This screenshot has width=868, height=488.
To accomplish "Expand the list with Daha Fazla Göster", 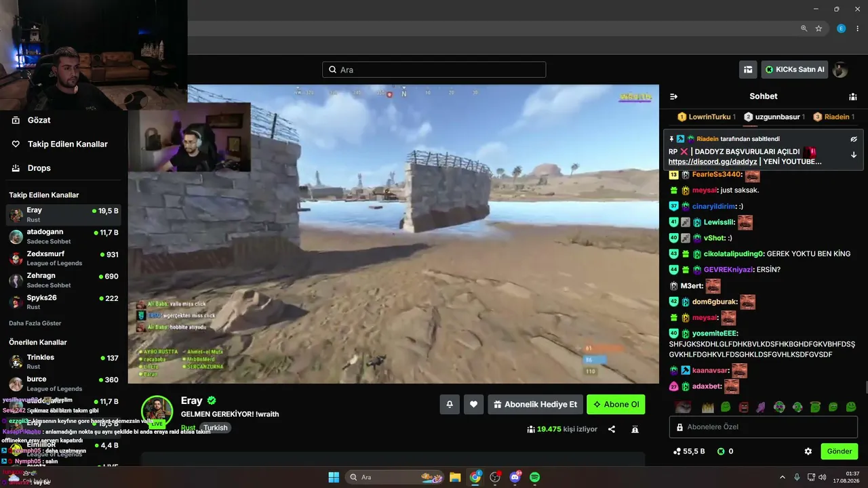I will coord(35,323).
